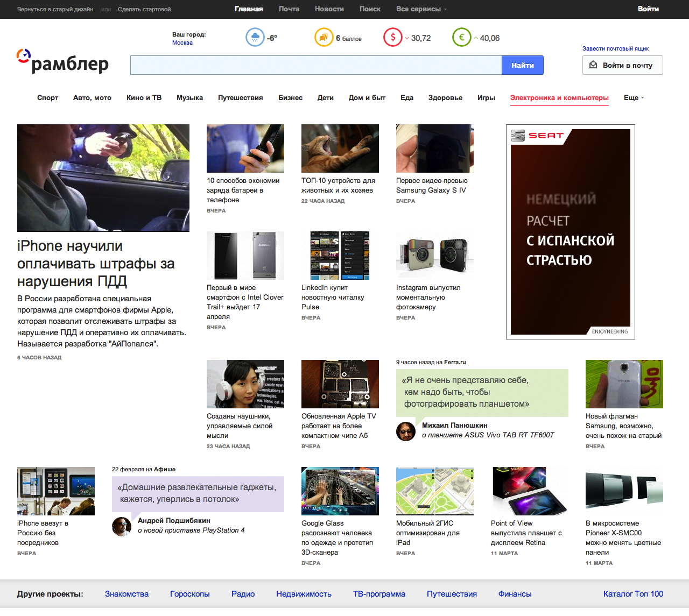Viewport: 689px width, 616px height.
Task: Open Гороскопы in footer projects
Action: tap(190, 594)
